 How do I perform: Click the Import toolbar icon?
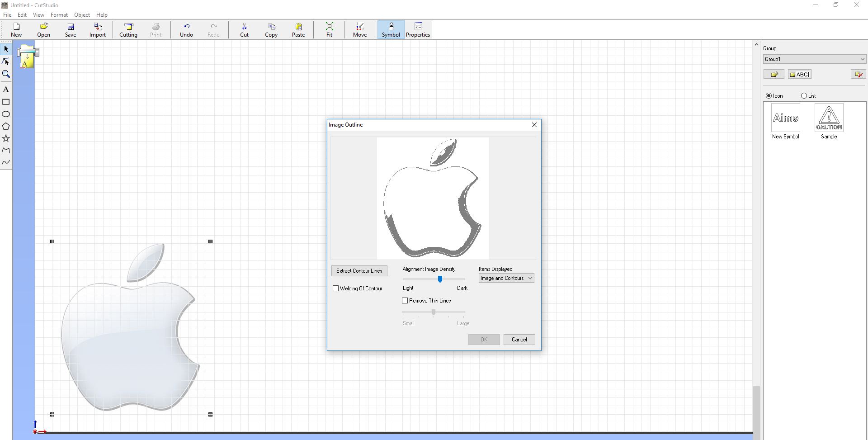click(x=98, y=30)
